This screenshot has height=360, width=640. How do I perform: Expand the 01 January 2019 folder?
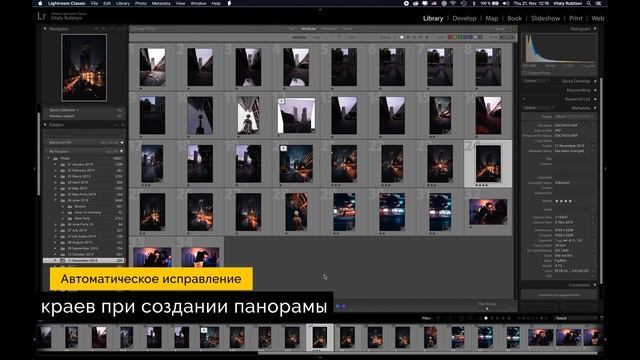56,164
